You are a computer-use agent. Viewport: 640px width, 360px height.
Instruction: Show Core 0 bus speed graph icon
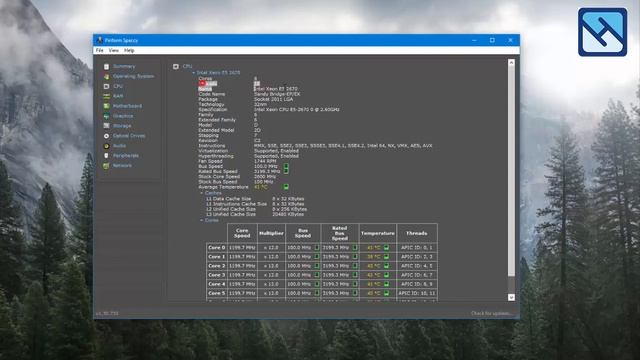click(x=316, y=247)
